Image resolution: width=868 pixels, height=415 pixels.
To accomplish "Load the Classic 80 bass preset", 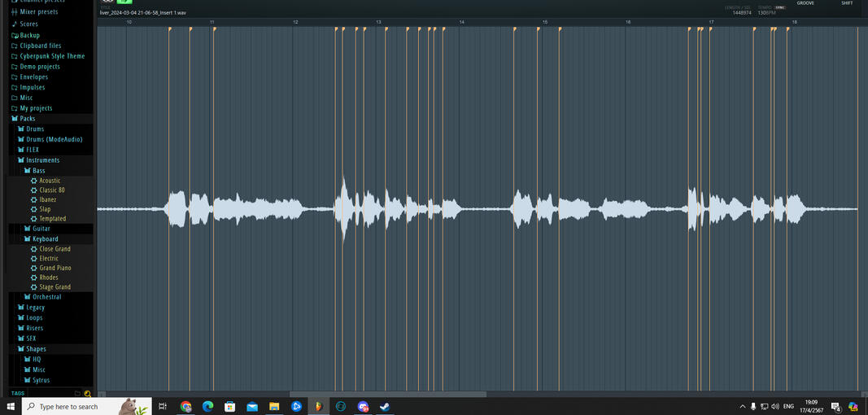I will pyautogui.click(x=51, y=190).
